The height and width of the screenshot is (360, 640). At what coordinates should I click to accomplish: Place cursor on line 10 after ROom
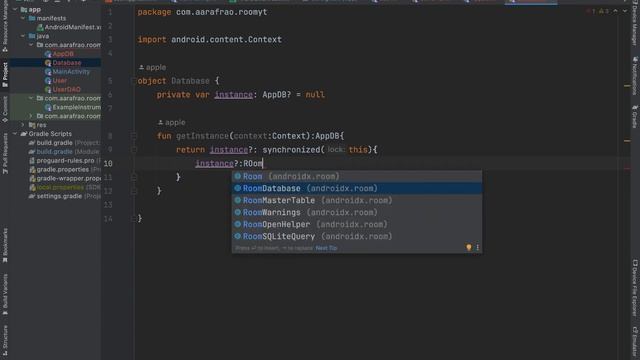pyautogui.click(x=263, y=164)
